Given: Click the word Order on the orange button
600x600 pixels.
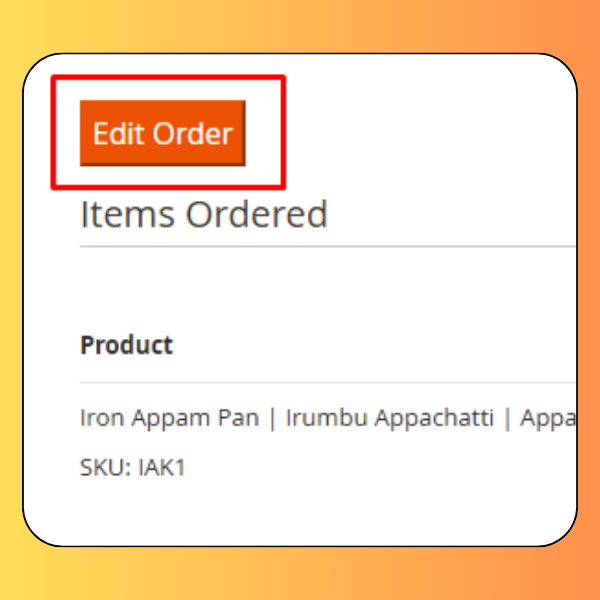Looking at the screenshot, I should pyautogui.click(x=192, y=134).
